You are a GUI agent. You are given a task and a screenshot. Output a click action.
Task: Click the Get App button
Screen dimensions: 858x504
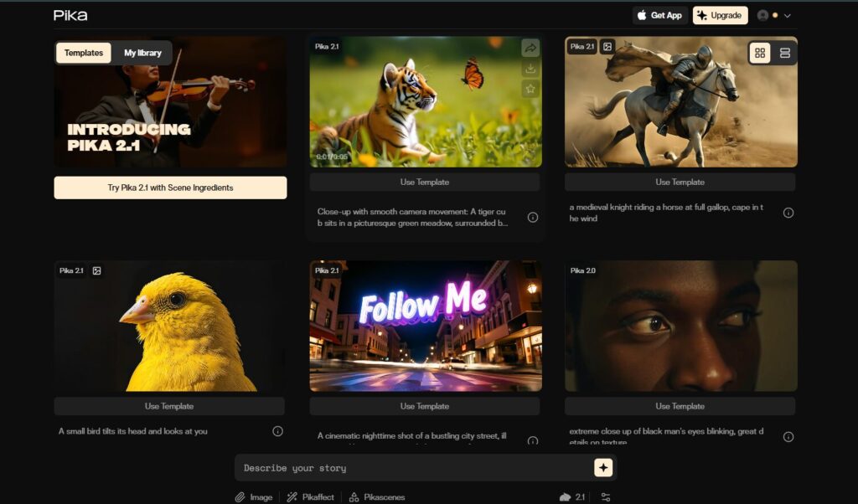pyautogui.click(x=660, y=15)
